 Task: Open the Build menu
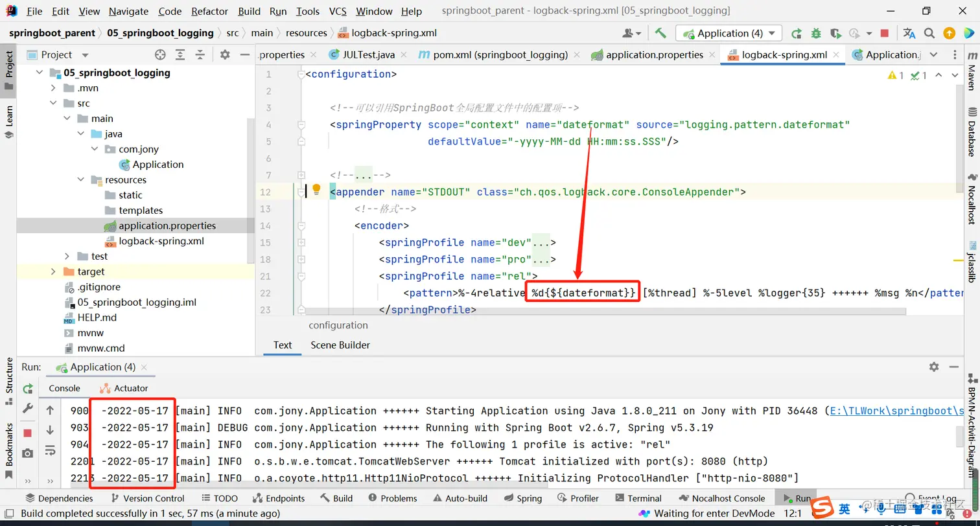[x=249, y=11]
